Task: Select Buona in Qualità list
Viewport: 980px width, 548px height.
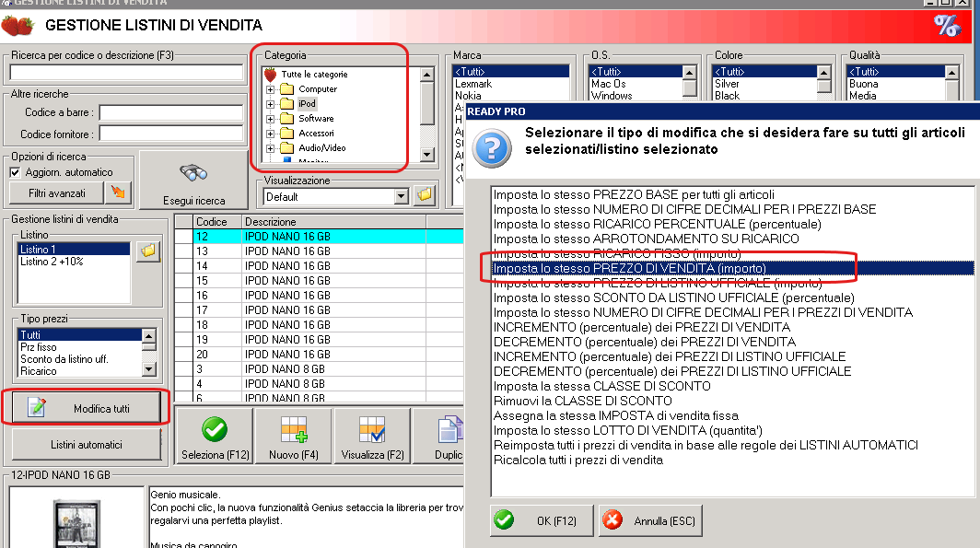Action: [895, 84]
